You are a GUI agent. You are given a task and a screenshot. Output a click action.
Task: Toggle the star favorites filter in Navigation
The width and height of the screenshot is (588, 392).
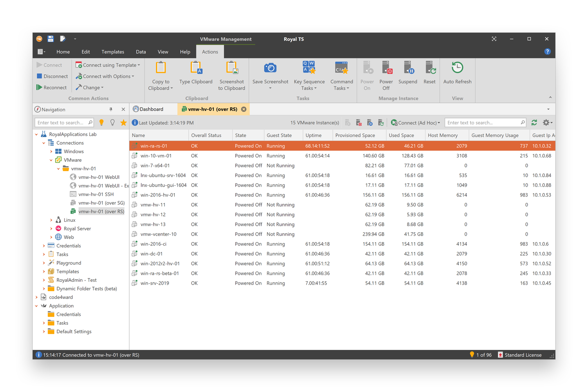(x=123, y=122)
